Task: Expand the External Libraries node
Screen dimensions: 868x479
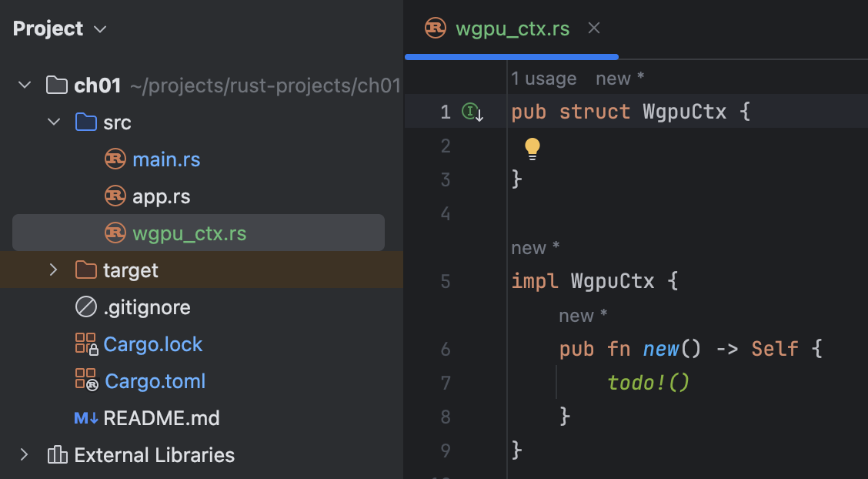Action: [x=24, y=454]
